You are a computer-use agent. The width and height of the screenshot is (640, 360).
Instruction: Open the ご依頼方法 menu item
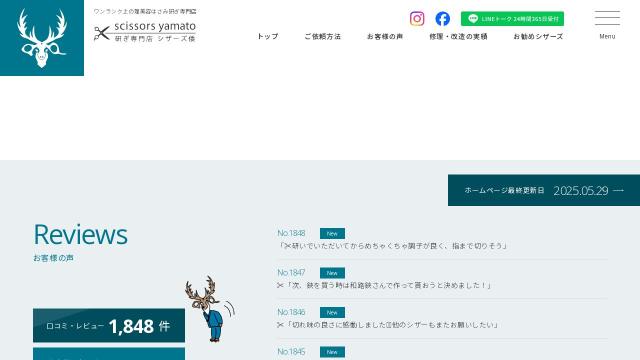[x=322, y=36]
